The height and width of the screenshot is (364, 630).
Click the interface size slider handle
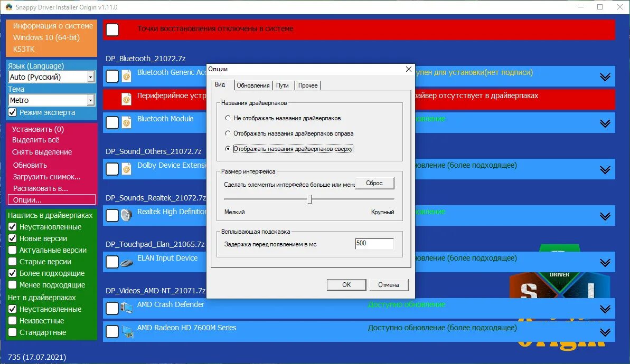click(310, 199)
